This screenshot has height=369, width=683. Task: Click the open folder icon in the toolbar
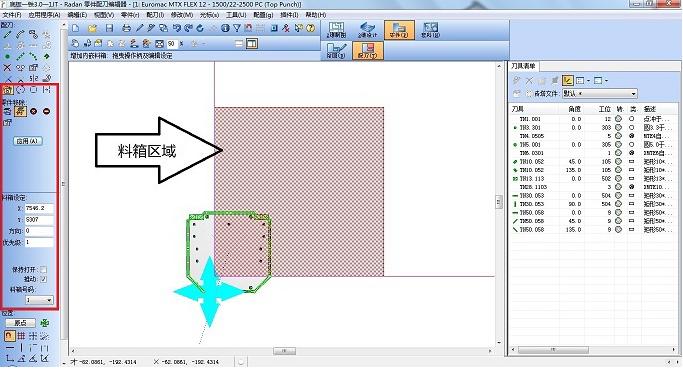(x=92, y=28)
